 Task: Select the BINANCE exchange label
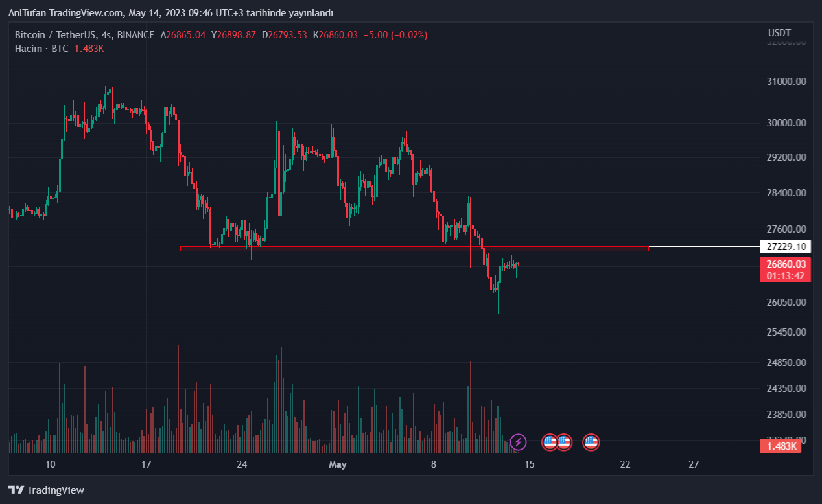(136, 35)
